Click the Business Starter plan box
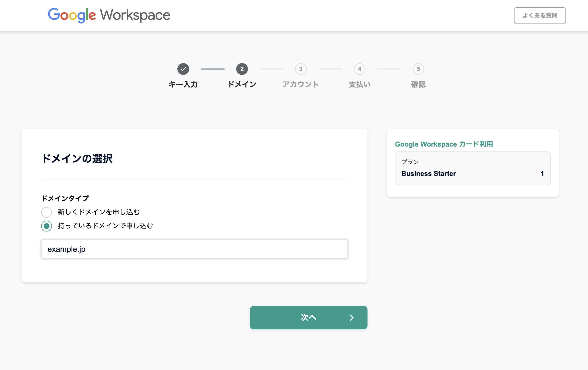This screenshot has width=588, height=370. tap(473, 168)
